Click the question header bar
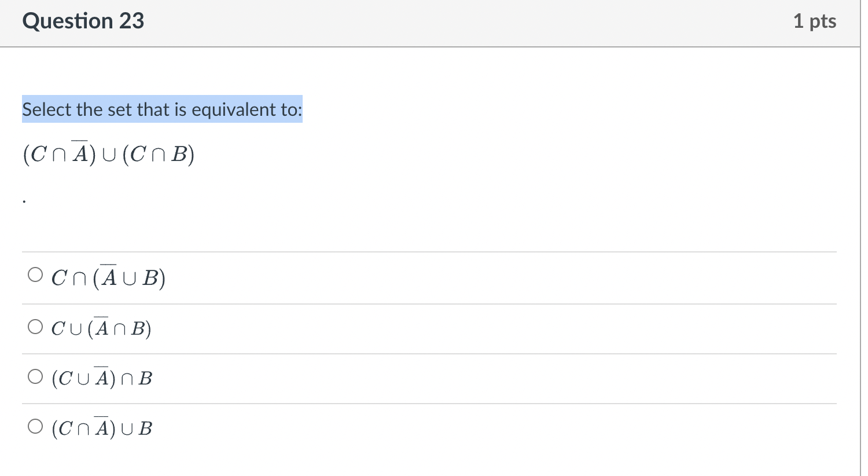This screenshot has width=868, height=476. coord(434,21)
